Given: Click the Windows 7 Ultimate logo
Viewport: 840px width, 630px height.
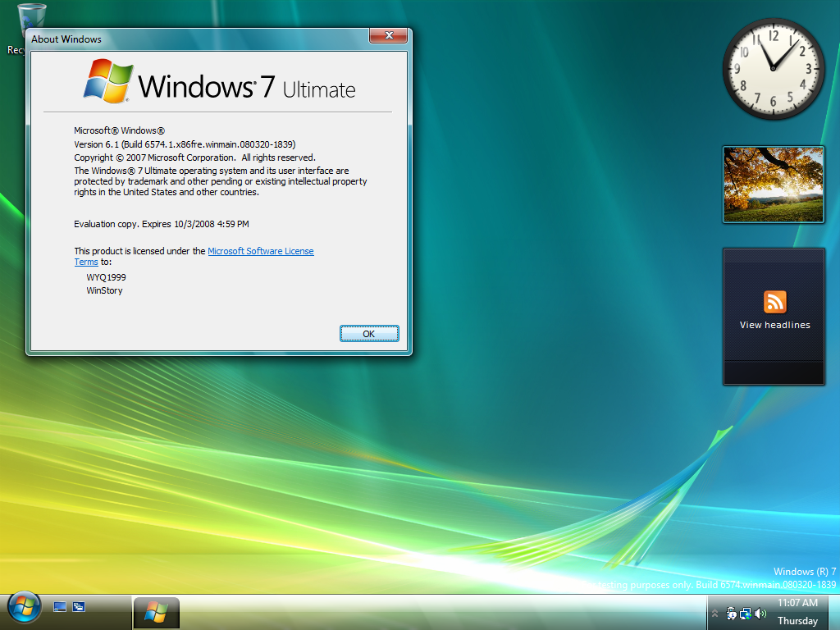Looking at the screenshot, I should click(x=220, y=81).
